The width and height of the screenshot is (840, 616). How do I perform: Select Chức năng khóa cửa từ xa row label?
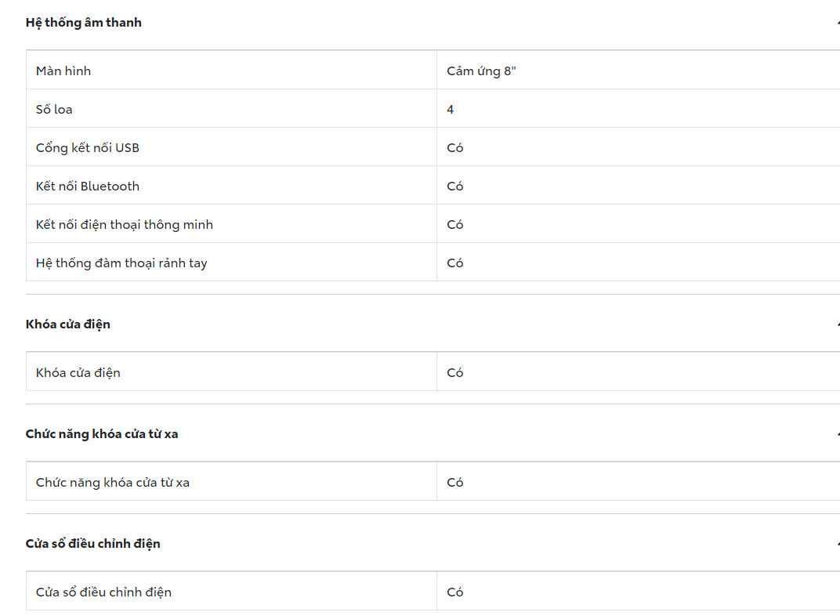pos(113,483)
